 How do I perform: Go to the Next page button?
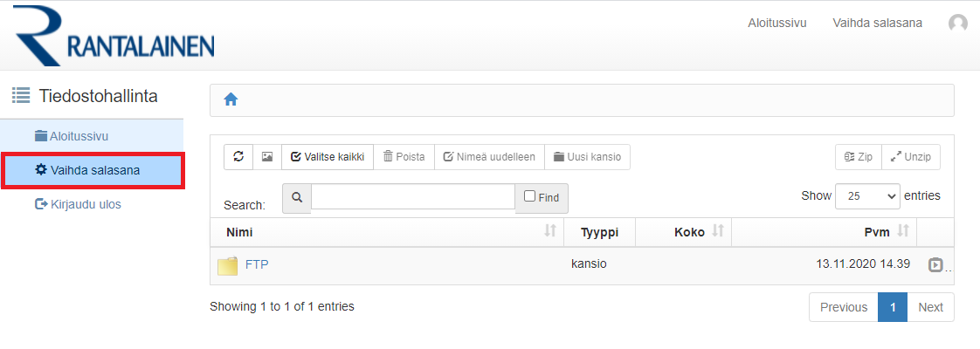coord(930,307)
